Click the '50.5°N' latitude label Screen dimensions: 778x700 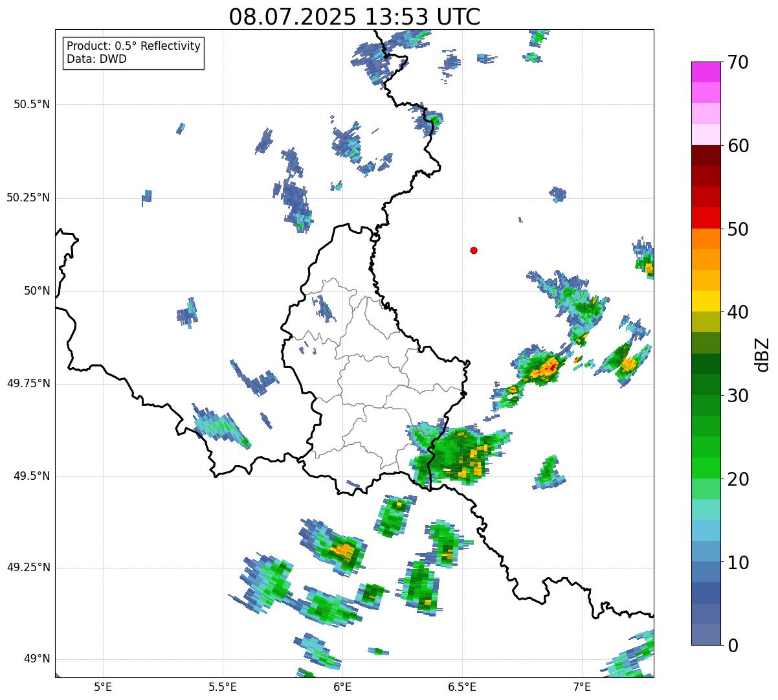click(x=32, y=104)
